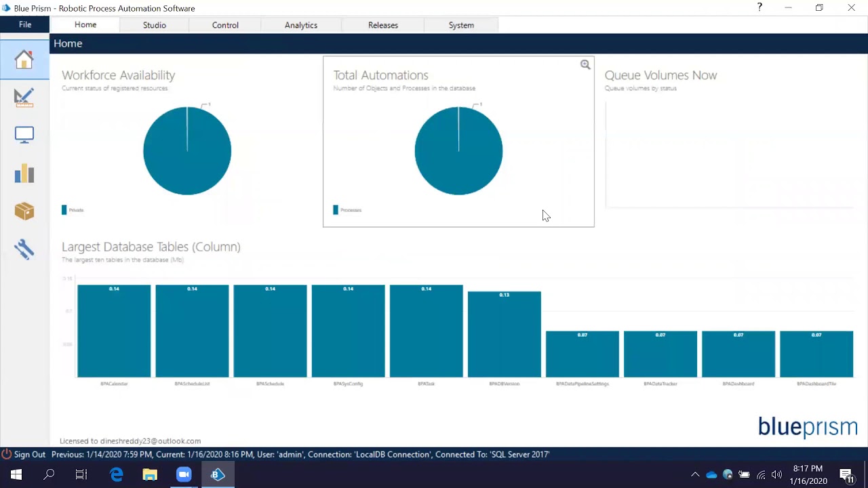The image size is (868, 488).
Task: Switch to the Releases tab
Action: (383, 25)
